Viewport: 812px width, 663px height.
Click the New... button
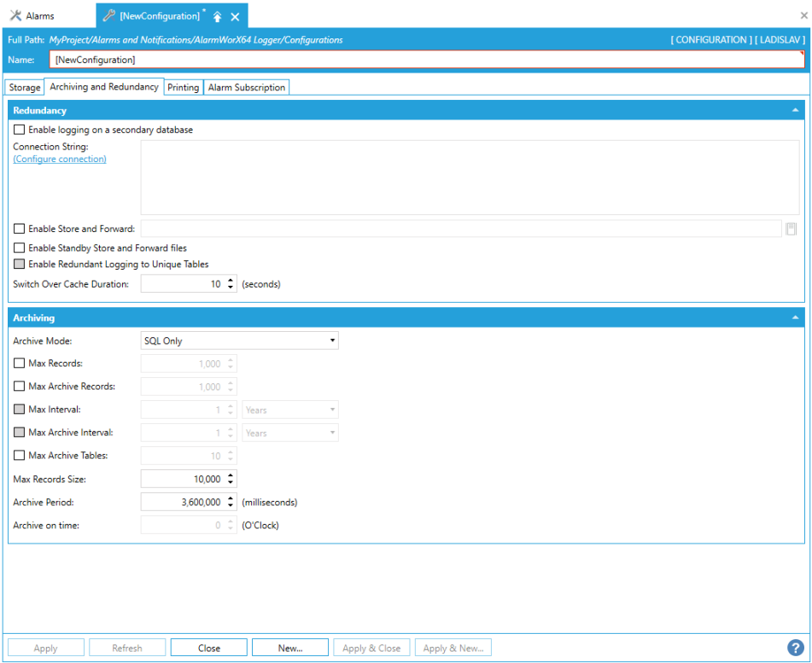click(x=290, y=648)
